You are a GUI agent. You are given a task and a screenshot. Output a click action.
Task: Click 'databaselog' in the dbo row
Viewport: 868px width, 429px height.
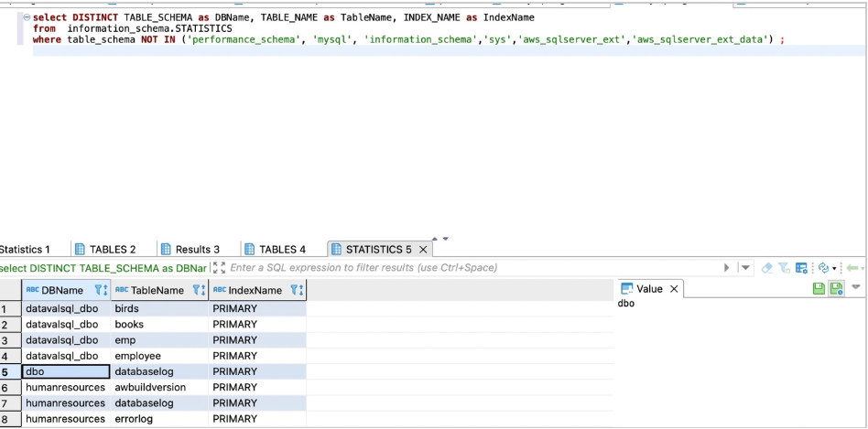159,371
